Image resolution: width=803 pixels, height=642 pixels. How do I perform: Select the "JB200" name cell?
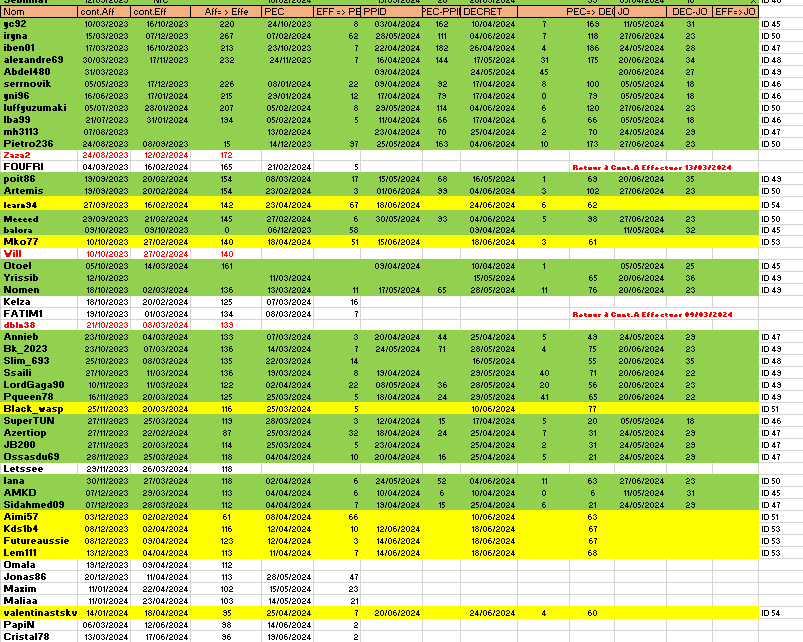pyautogui.click(x=39, y=445)
